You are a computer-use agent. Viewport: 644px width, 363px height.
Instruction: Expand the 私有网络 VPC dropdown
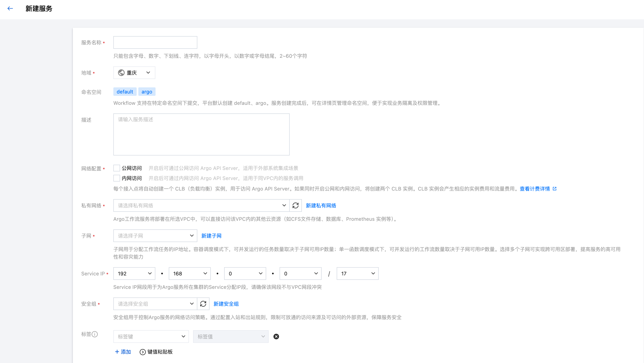(x=201, y=205)
